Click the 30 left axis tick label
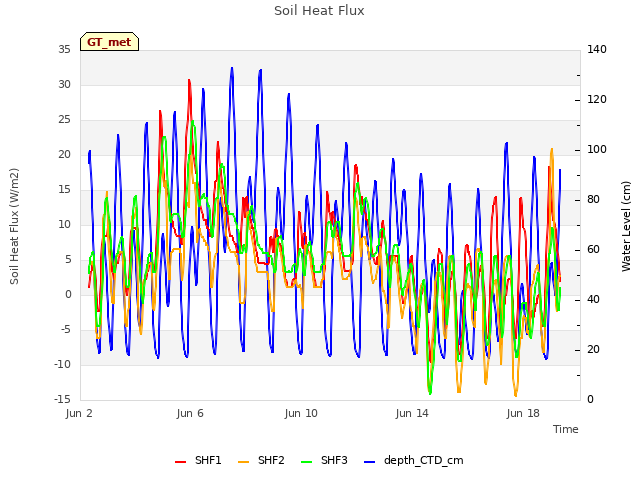 click(64, 85)
